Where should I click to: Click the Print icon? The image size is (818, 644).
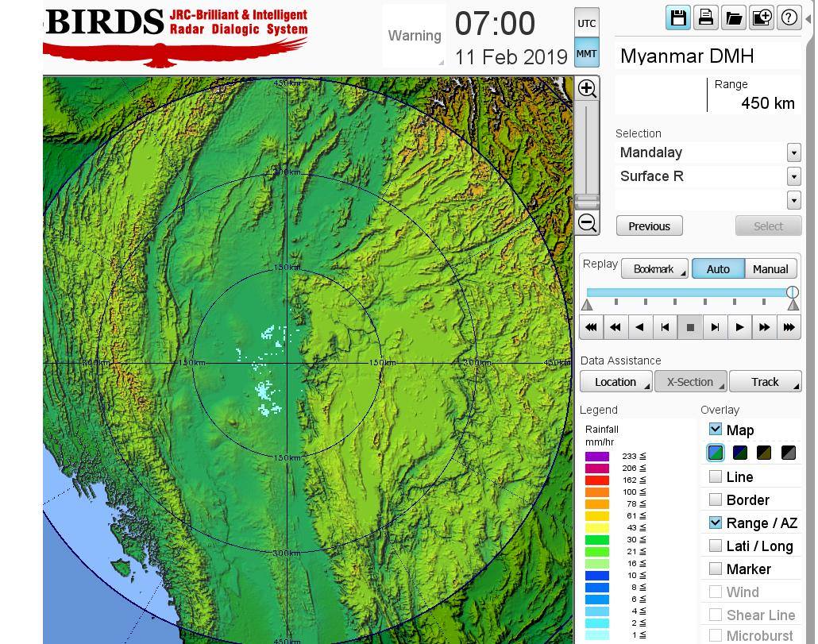click(705, 17)
